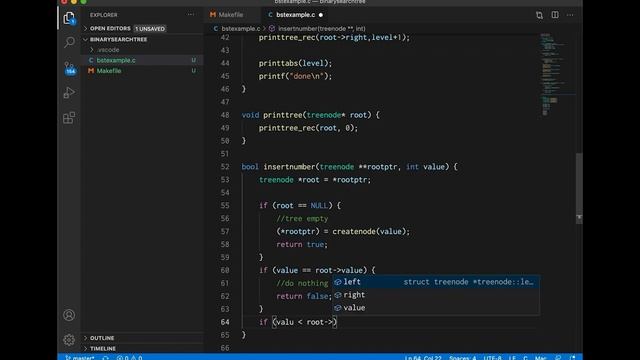Open errors and warnings count in status bar
Screen dimensions: 640x360
click(x=129, y=358)
